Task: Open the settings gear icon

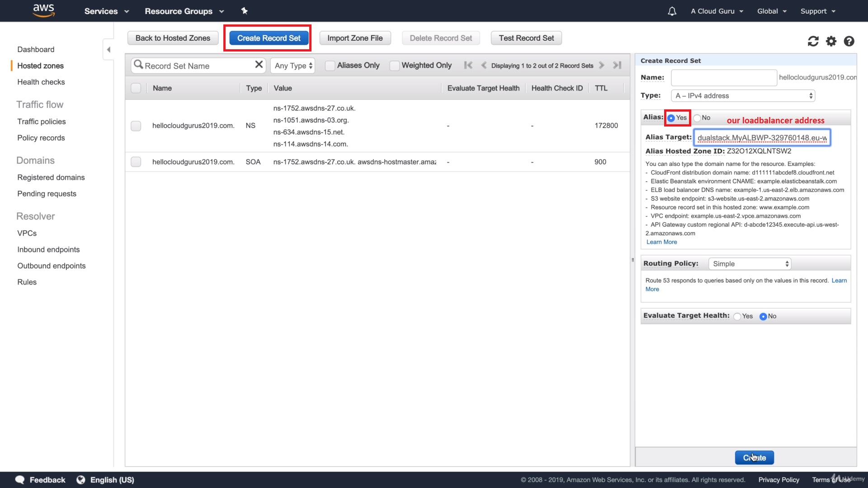Action: point(831,41)
